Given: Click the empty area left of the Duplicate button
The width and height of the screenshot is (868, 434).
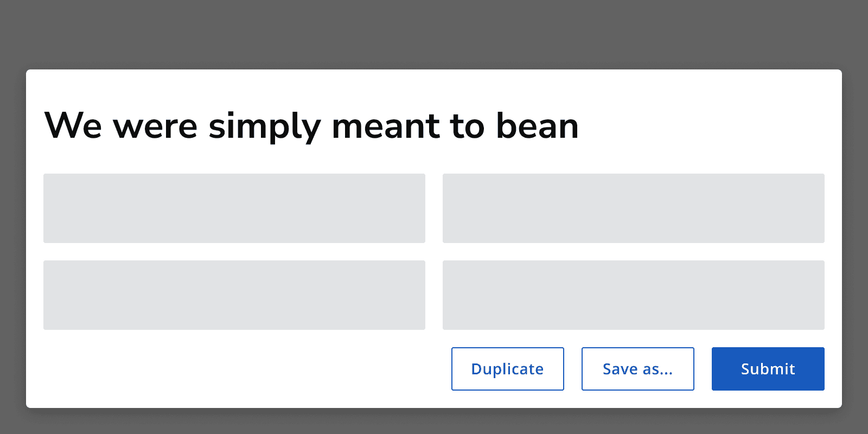Looking at the screenshot, I should coord(244,368).
